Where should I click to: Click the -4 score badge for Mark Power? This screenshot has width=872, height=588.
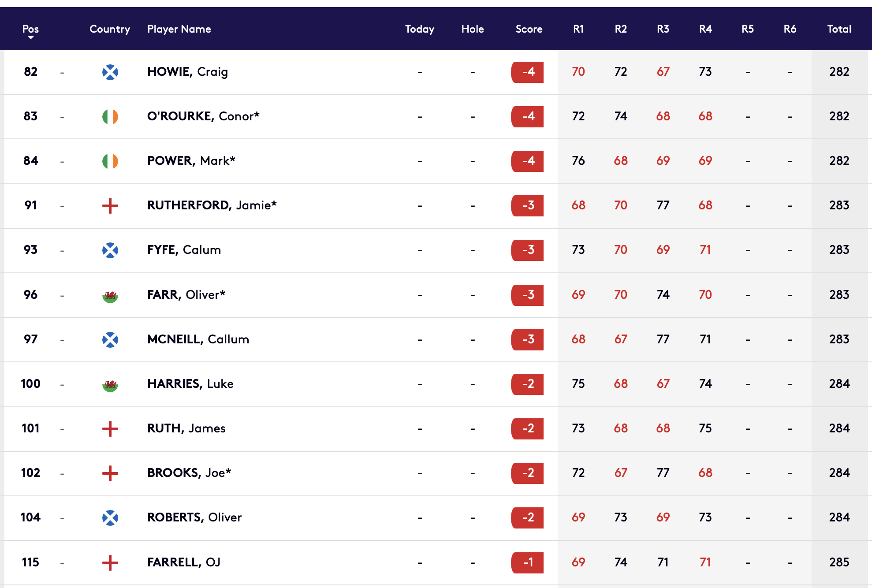(527, 161)
